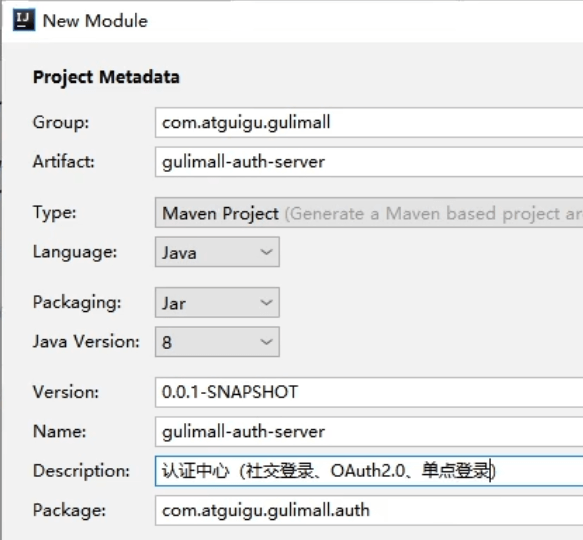
Task: Click the New Module title bar text
Action: 95,21
